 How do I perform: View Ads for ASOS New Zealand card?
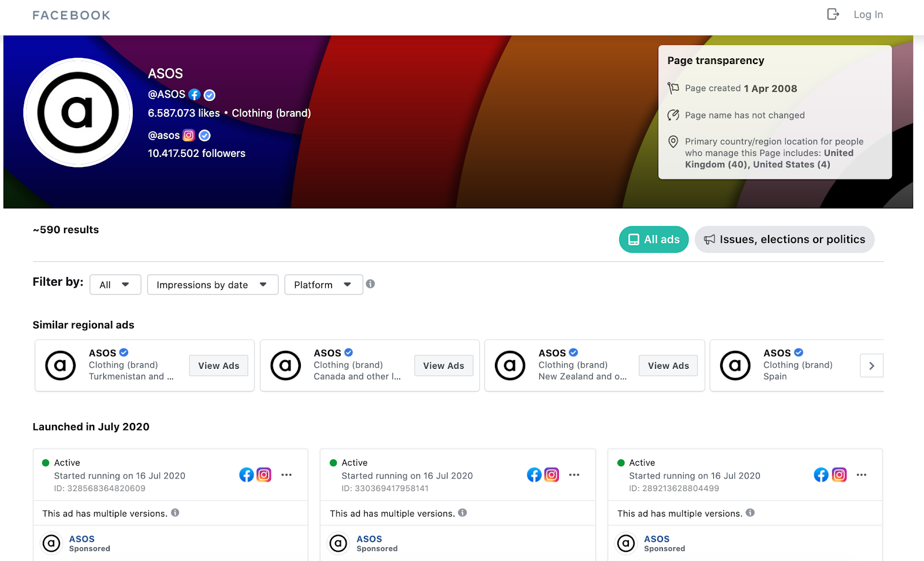pyautogui.click(x=668, y=366)
